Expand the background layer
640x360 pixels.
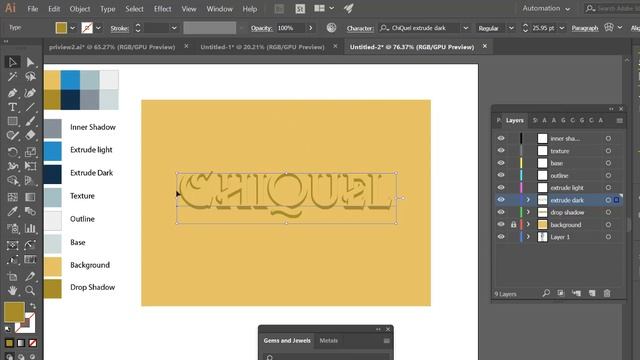[x=528, y=224]
